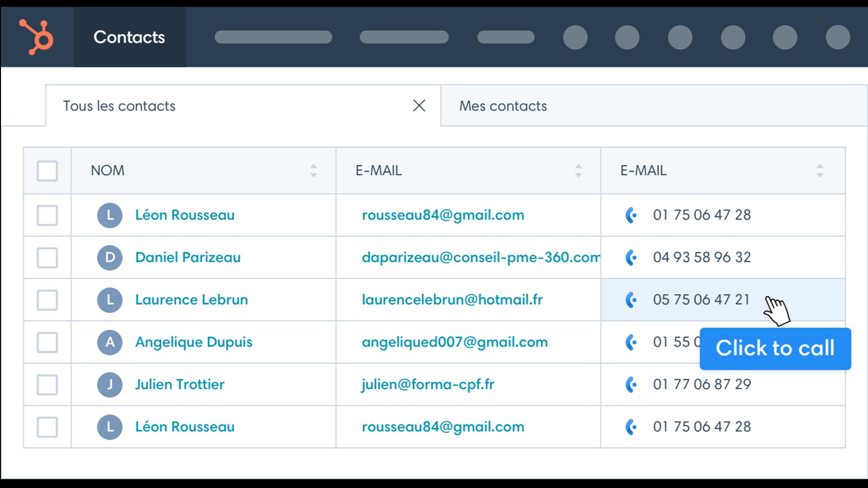
Task: Click phone icon next to 01 75 06 47 28 in first row
Action: 631,215
